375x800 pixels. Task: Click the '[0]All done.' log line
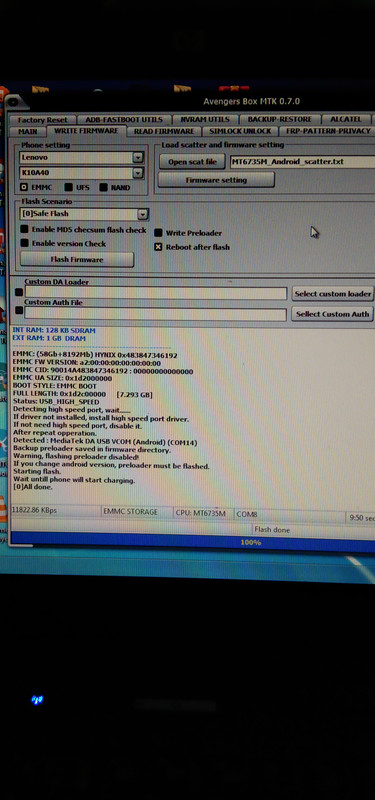point(33,487)
